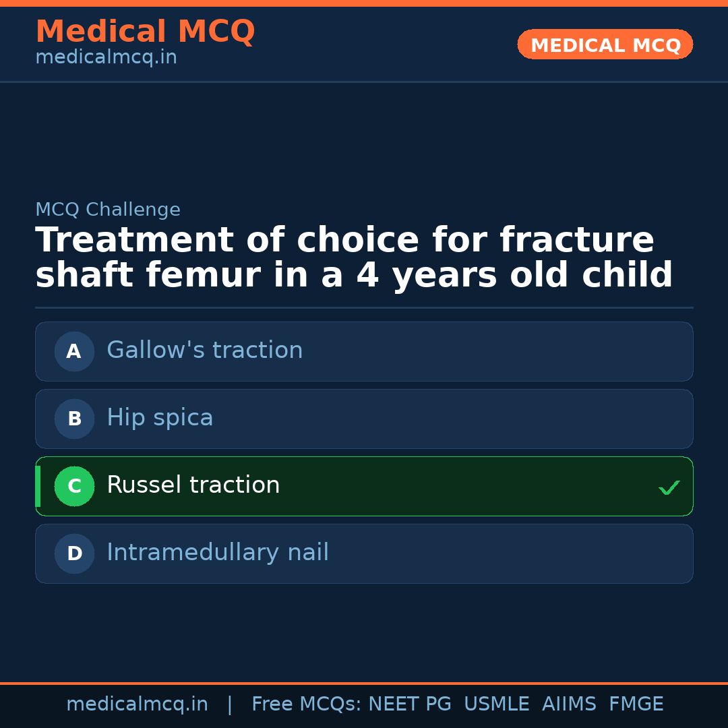The width and height of the screenshot is (728, 728).
Task: Click the medicalmcq.in link in the footer
Action: (137, 704)
